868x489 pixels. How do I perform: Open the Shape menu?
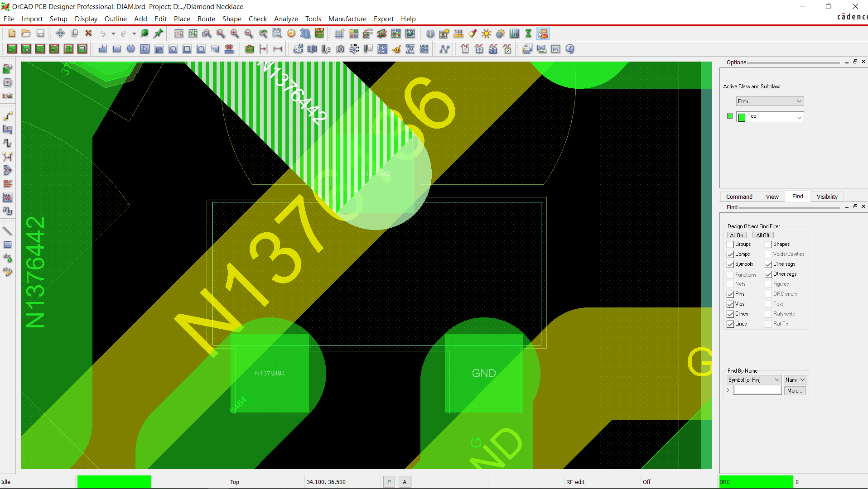point(231,19)
